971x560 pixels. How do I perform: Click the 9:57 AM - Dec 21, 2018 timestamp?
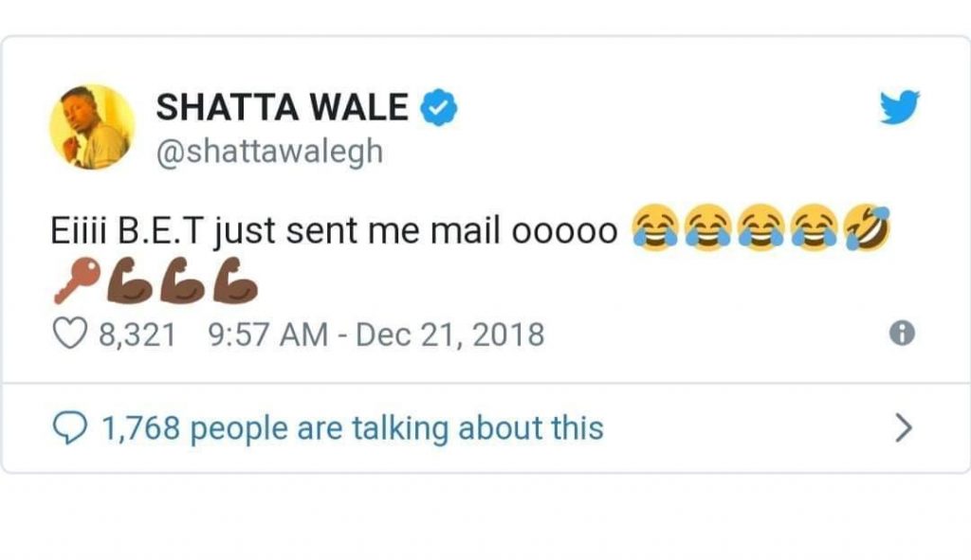coord(376,334)
